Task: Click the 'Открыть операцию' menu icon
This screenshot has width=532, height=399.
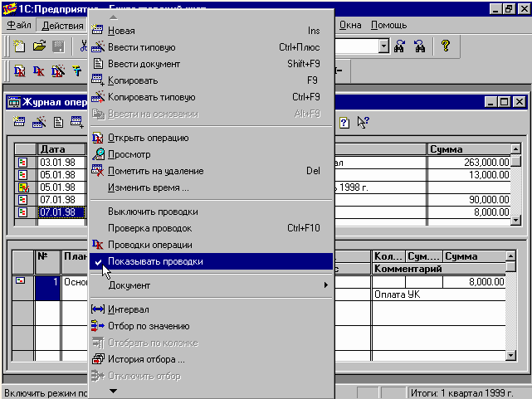Action: coord(98,138)
